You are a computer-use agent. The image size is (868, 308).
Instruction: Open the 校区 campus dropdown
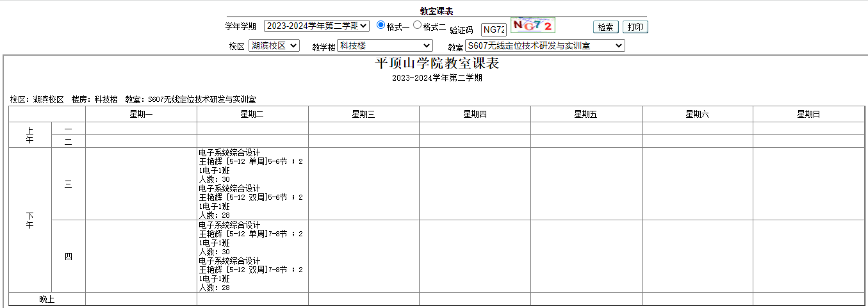click(274, 45)
